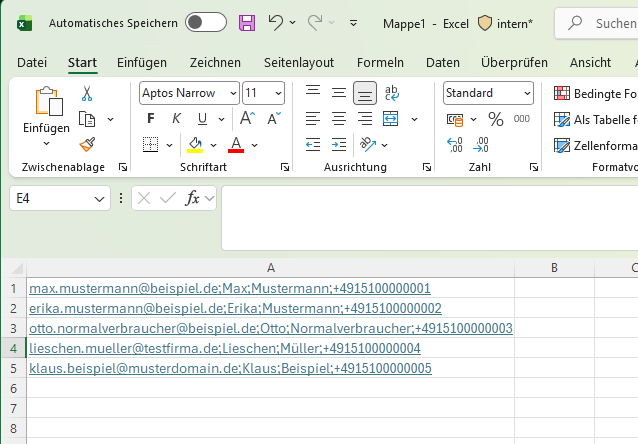Switch to the Einfügen tab

142,62
